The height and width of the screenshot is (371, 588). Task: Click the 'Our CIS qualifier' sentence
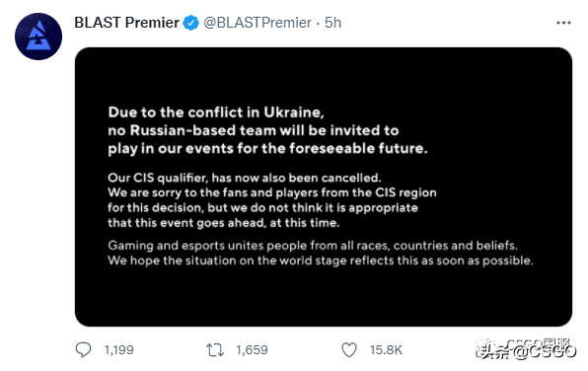click(245, 178)
